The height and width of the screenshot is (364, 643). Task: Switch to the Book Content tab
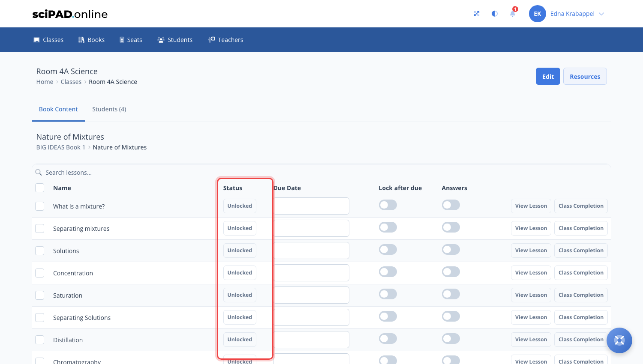(x=58, y=109)
